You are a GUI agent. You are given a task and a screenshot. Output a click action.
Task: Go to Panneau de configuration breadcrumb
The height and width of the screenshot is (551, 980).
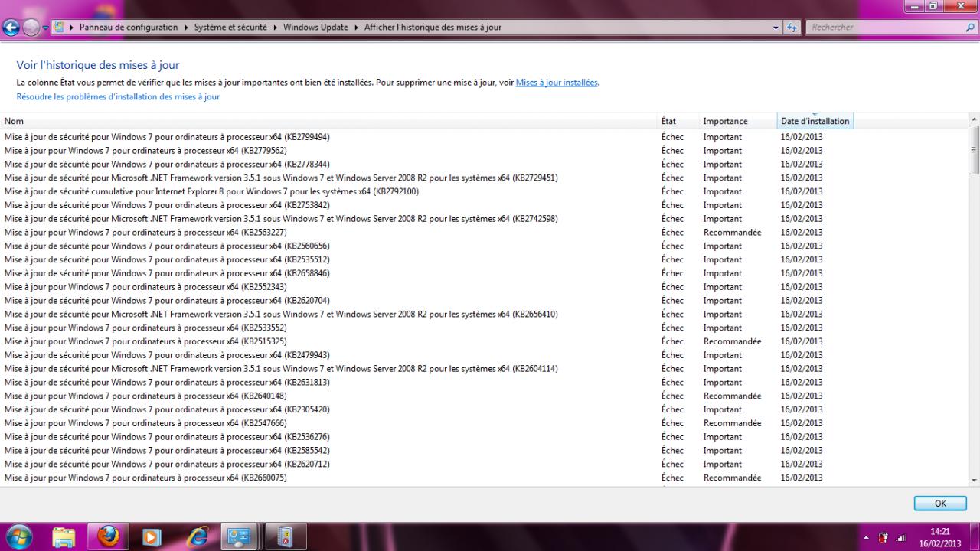[x=129, y=28]
